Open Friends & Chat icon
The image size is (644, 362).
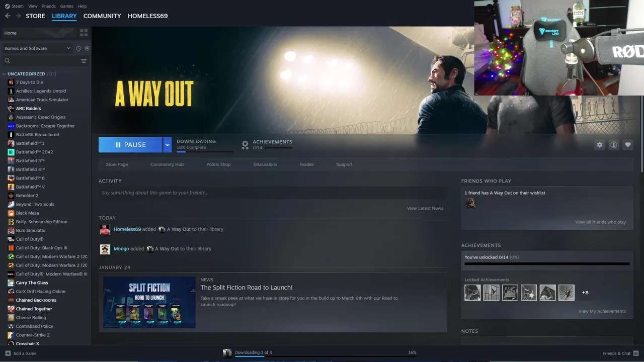point(636,353)
